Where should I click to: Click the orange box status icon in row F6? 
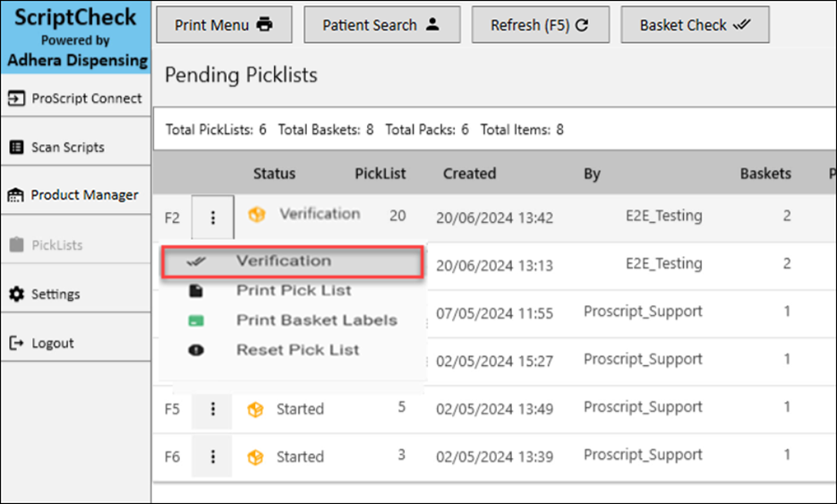tap(255, 457)
